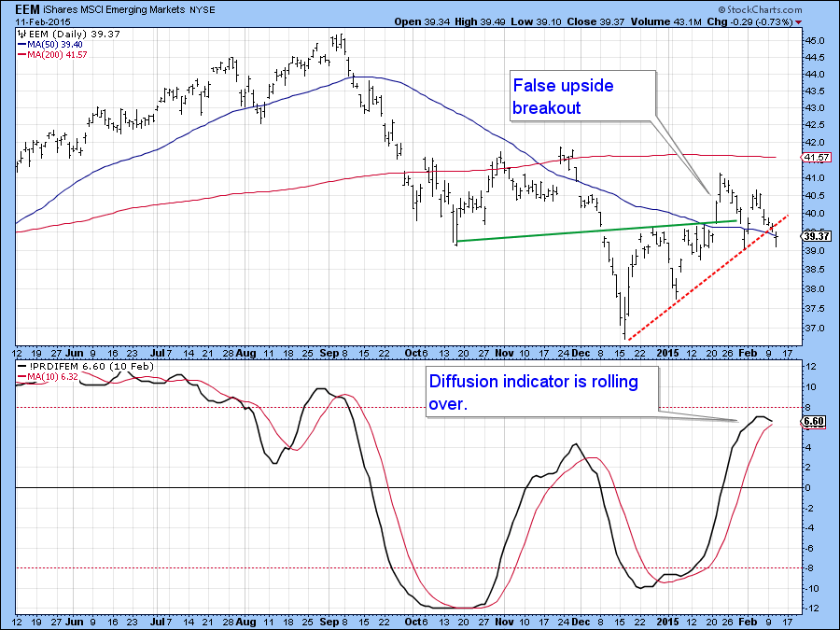This screenshot has width=840, height=630.
Task: Click the Volume 43.1M value
Action: [x=665, y=22]
